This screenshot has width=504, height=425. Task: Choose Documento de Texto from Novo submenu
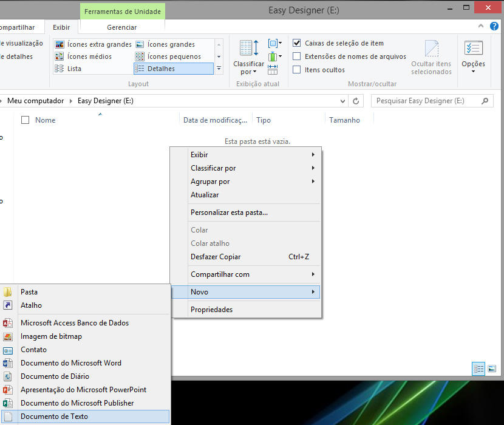(x=54, y=416)
